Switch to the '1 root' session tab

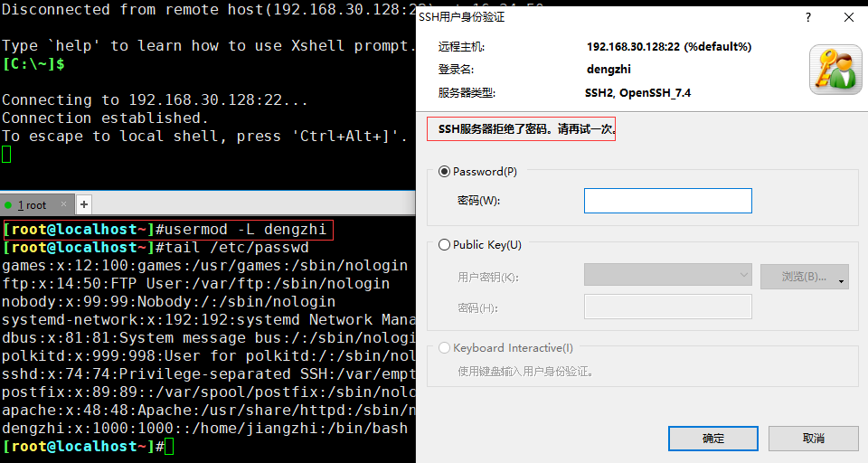(33, 205)
